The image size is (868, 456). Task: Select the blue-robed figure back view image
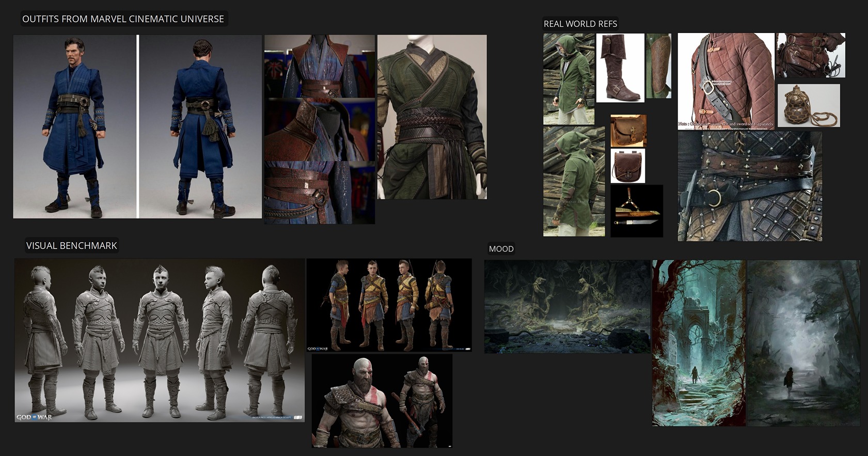tap(201, 127)
